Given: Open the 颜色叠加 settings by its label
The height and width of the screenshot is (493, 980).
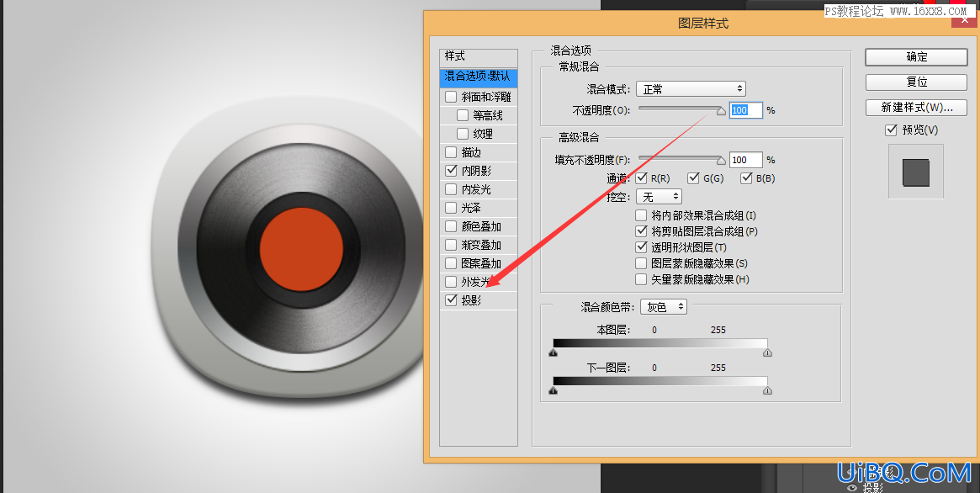Looking at the screenshot, I should click(x=481, y=226).
